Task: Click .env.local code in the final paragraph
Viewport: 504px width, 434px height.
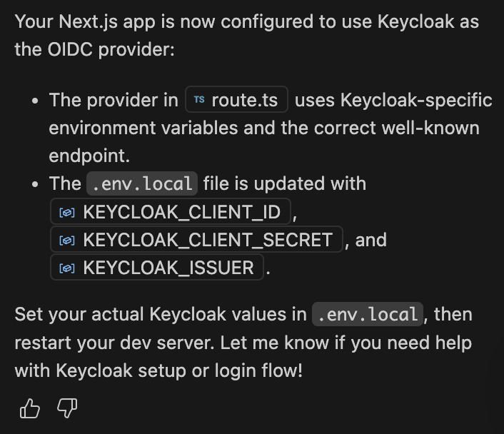Action: pos(368,314)
